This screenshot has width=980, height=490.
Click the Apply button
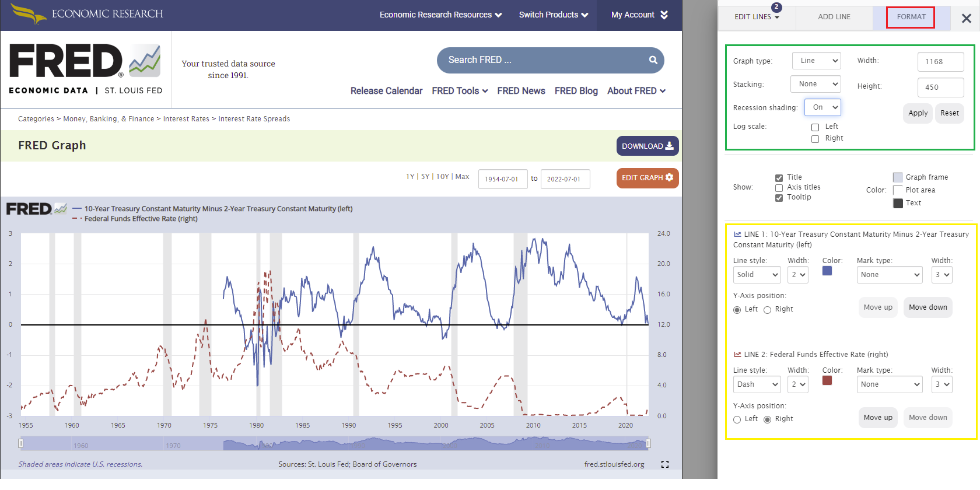pos(918,113)
